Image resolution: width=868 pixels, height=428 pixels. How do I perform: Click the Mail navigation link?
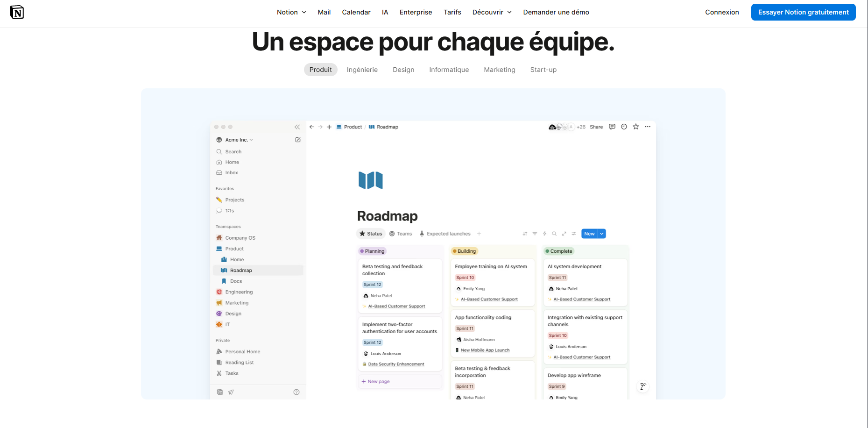tap(324, 12)
